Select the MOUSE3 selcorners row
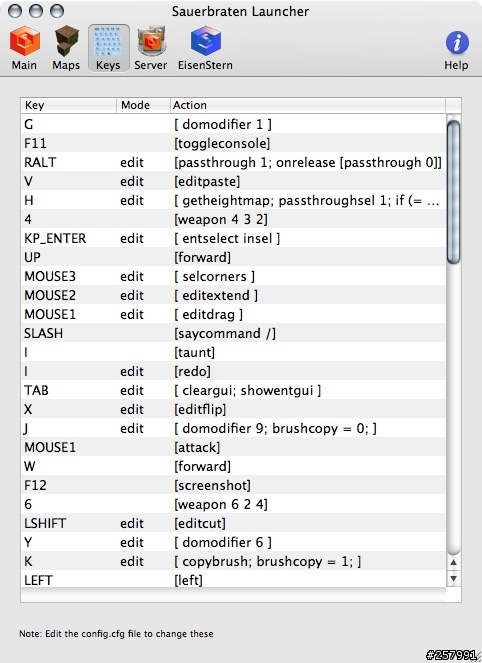 (x=233, y=277)
